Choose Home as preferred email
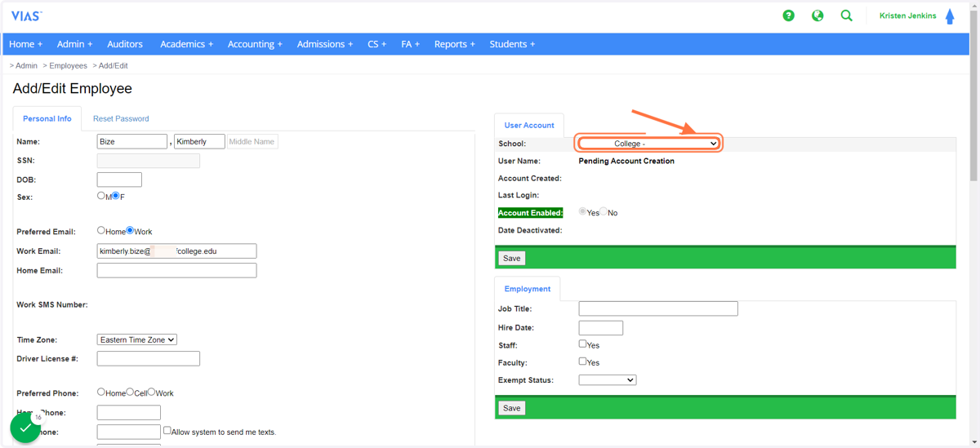The image size is (980, 448). tap(101, 231)
